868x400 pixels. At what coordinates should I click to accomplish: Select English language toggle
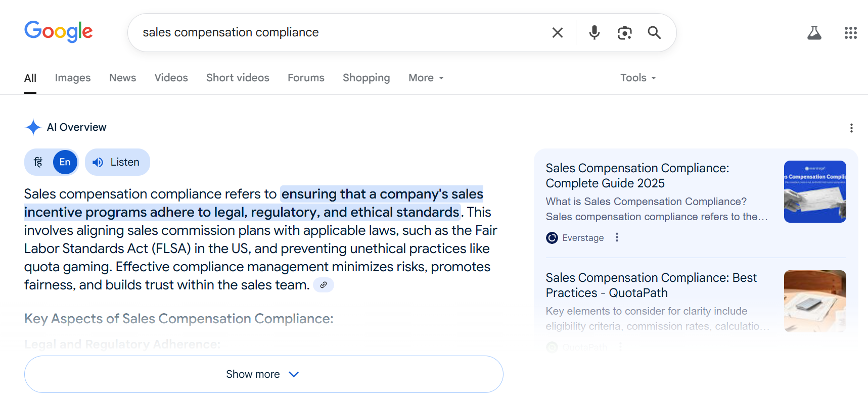pyautogui.click(x=65, y=162)
